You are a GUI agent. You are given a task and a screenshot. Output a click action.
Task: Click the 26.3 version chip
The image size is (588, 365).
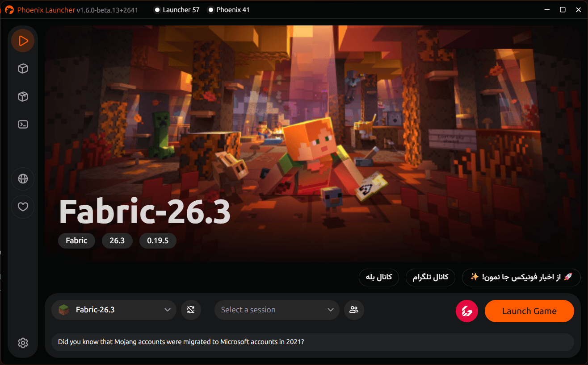coord(117,241)
